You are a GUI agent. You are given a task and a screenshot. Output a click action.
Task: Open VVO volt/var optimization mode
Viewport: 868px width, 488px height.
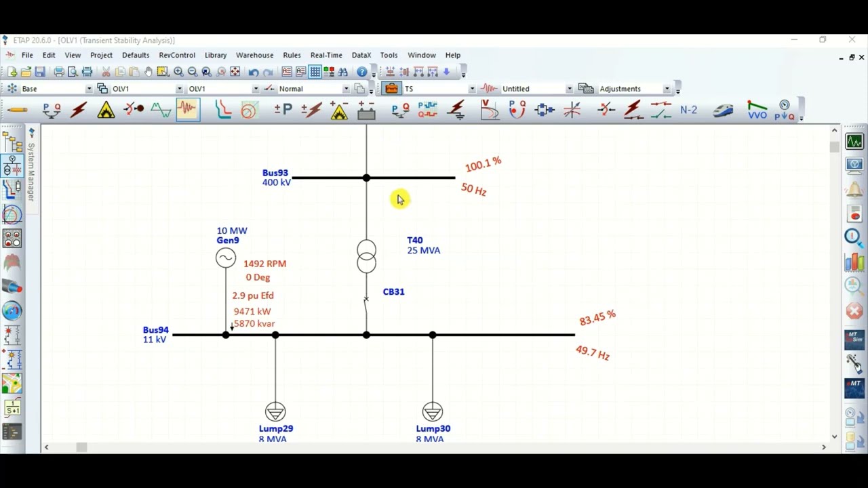coord(757,110)
